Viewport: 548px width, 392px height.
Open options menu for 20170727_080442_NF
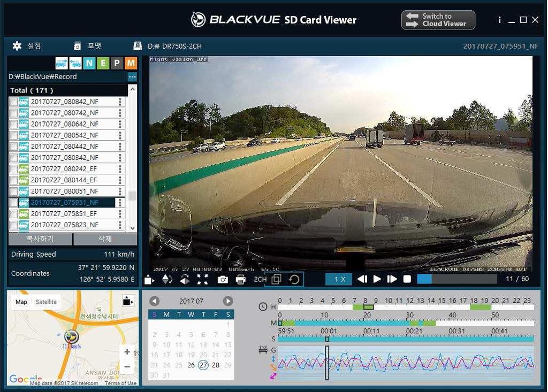pyautogui.click(x=120, y=147)
